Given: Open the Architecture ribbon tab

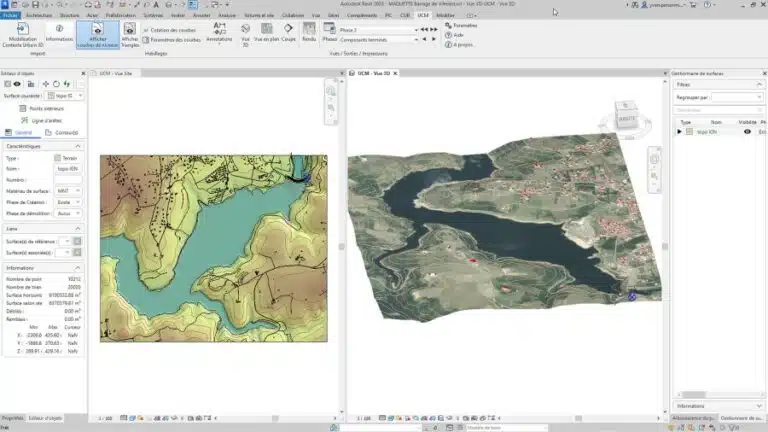Looking at the screenshot, I should (39, 16).
